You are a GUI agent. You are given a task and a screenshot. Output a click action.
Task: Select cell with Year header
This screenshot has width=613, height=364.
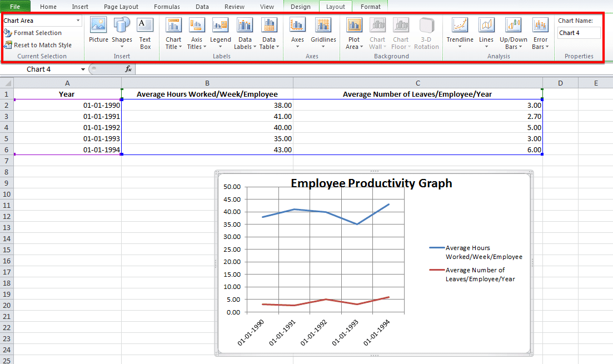click(x=67, y=94)
